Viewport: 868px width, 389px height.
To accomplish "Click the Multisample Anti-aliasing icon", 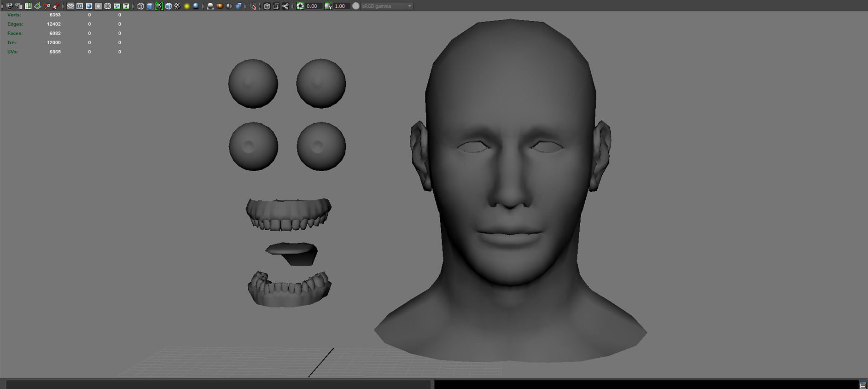I will (x=229, y=6).
